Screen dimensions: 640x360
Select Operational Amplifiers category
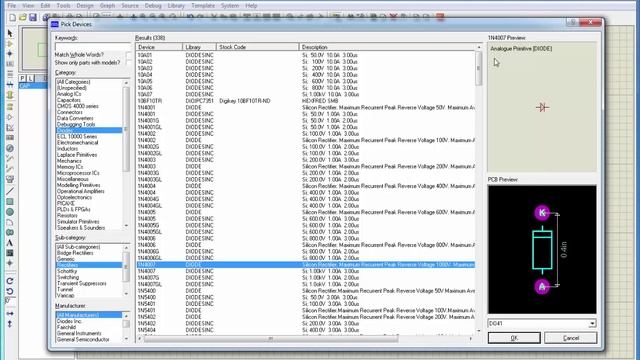80,191
